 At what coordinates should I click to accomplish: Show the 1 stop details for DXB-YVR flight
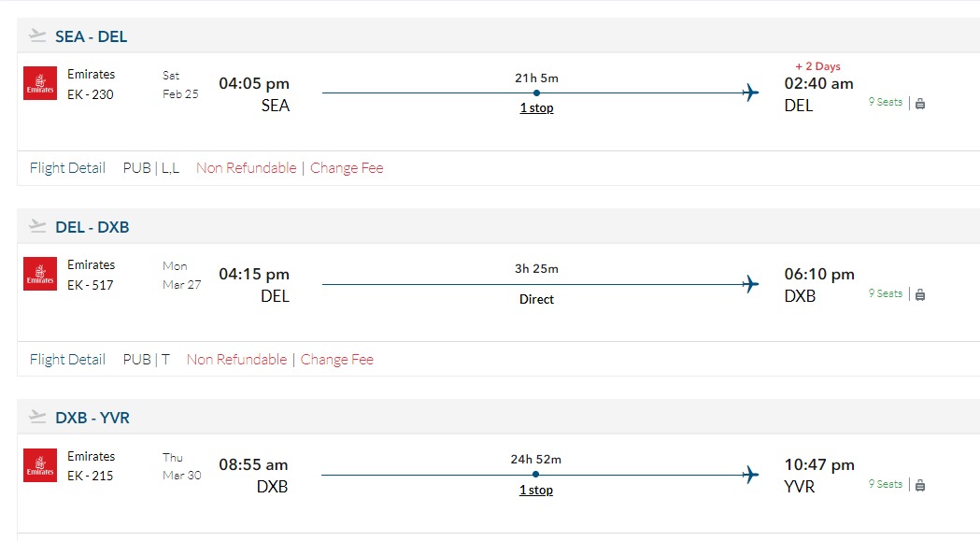536,491
